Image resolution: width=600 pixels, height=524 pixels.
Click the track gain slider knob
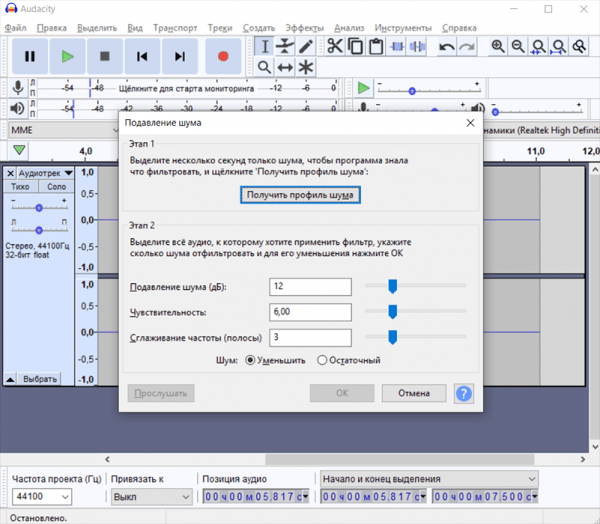click(39, 208)
